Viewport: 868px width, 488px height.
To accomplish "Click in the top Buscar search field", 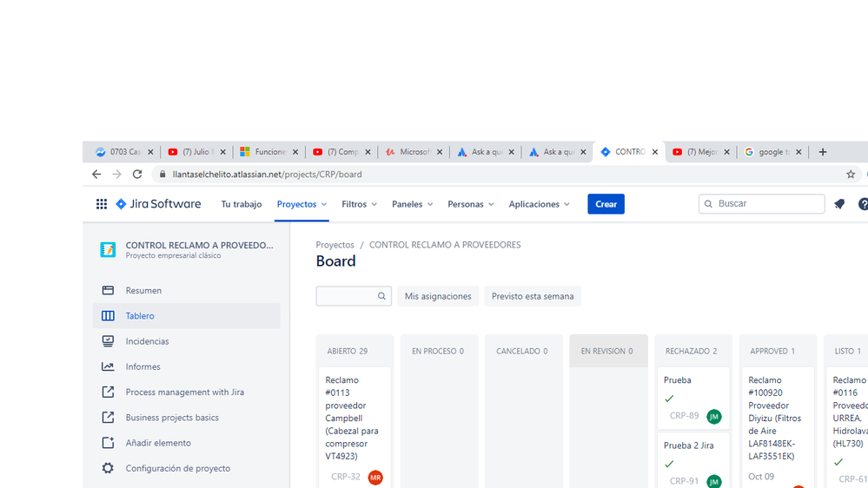I will [762, 203].
